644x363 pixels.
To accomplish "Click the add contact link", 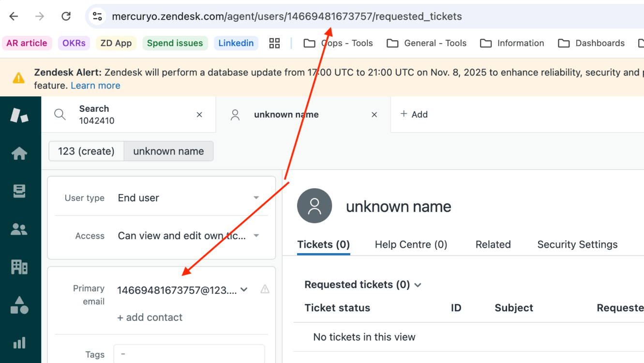I will tap(150, 318).
